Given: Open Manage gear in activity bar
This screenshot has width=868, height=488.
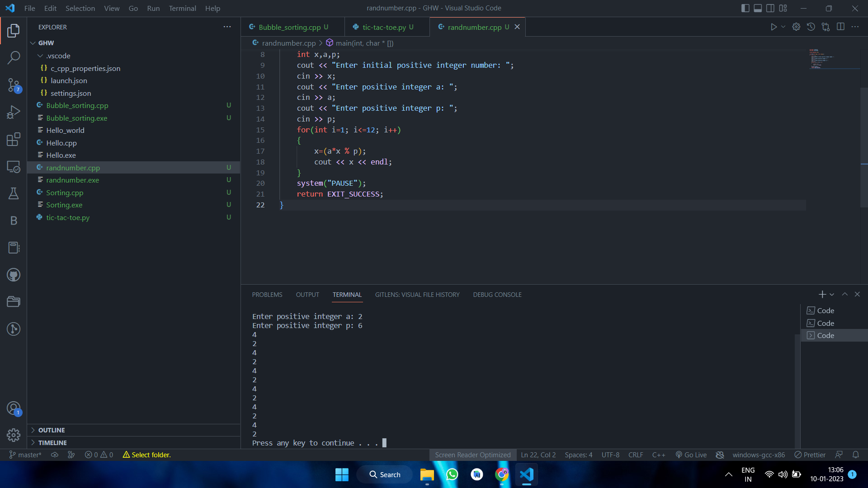Looking at the screenshot, I should (14, 435).
